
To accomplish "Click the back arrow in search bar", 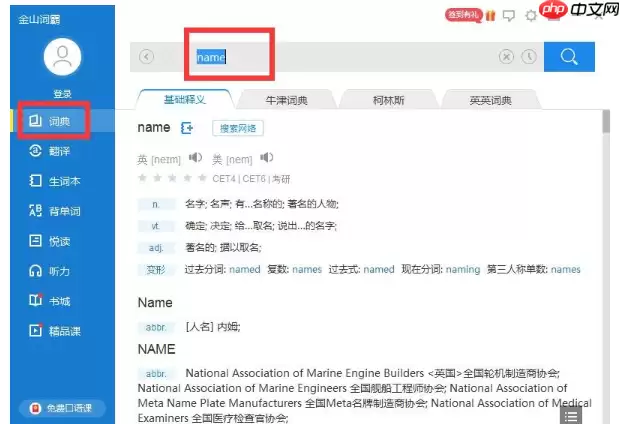I will (x=146, y=57).
